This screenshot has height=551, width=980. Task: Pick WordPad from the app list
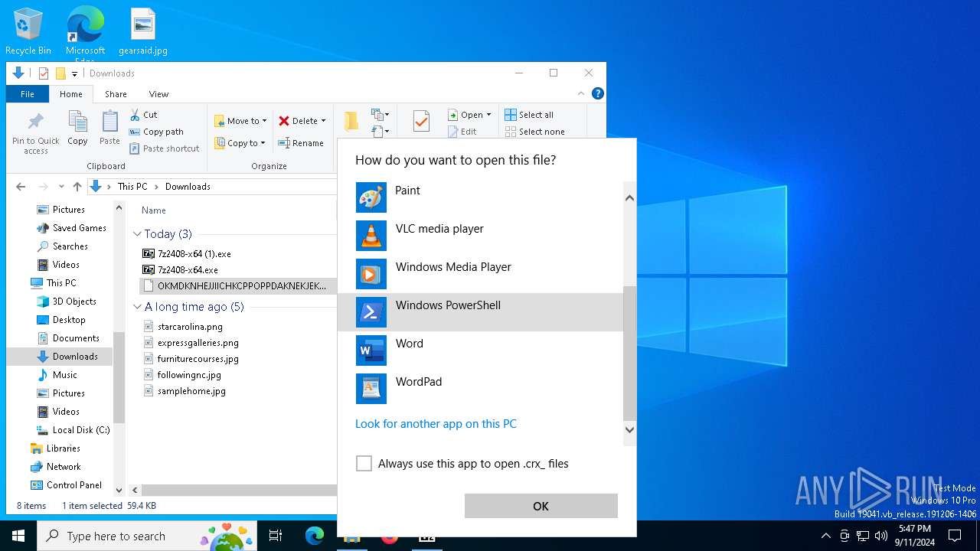point(481,389)
